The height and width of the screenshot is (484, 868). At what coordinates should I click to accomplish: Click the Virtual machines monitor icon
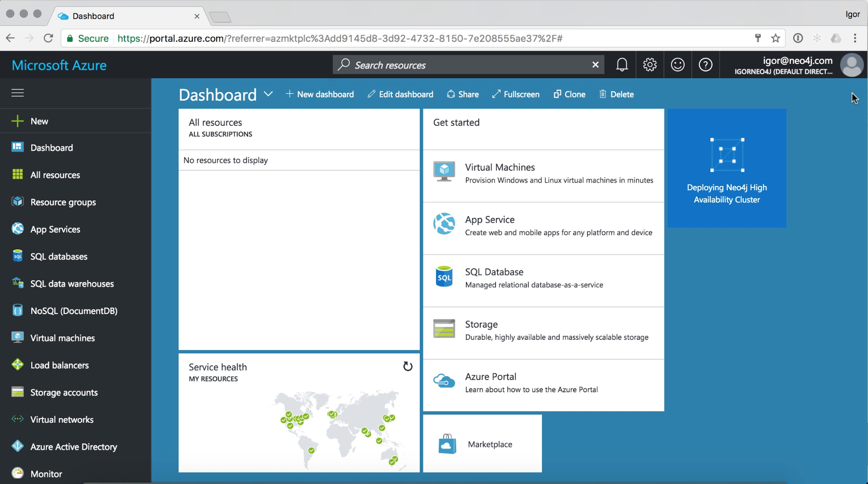point(17,338)
